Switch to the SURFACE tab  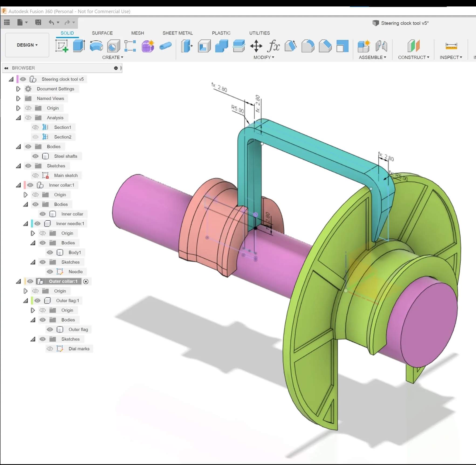[x=102, y=33]
